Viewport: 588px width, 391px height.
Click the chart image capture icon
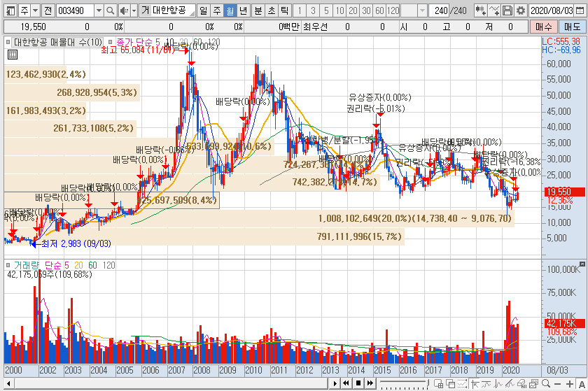533,383
